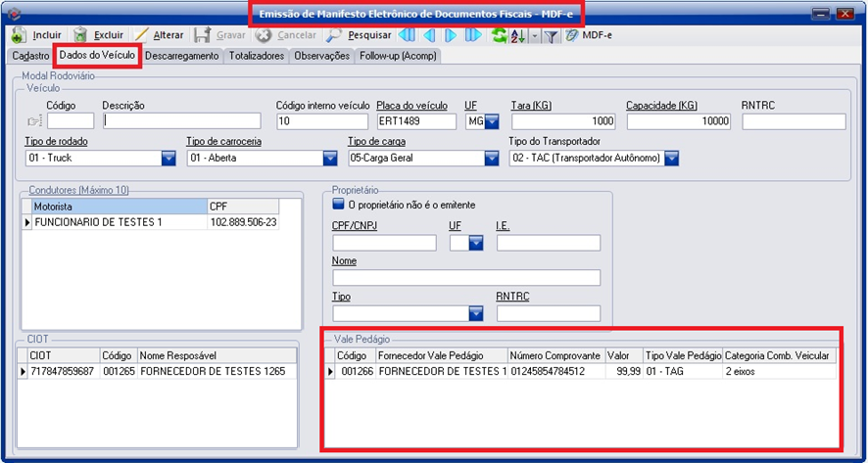The image size is (868, 463).
Task: Toggle 'O proprietário não é o emitente' checkbox
Action: point(339,205)
